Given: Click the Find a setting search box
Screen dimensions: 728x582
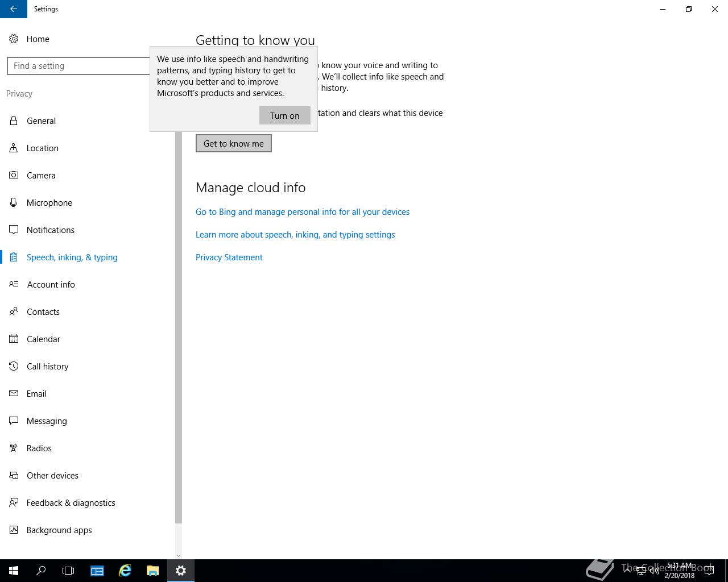Looking at the screenshot, I should [x=78, y=65].
